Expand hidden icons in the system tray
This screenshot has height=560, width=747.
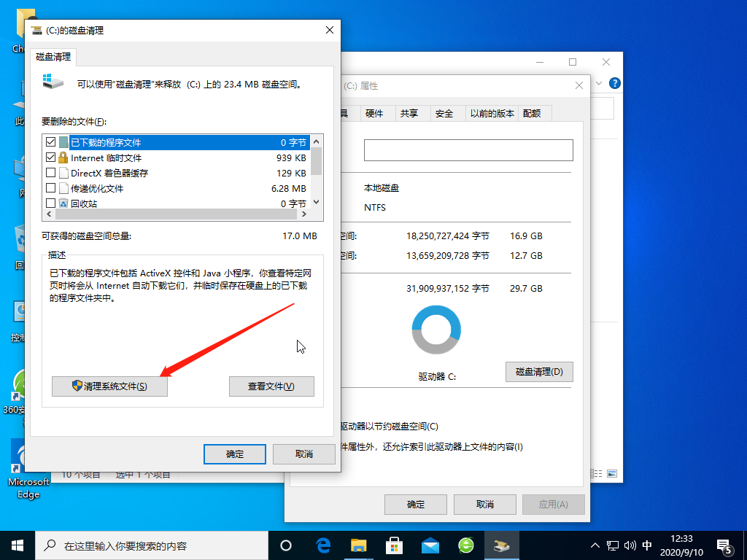coord(596,545)
